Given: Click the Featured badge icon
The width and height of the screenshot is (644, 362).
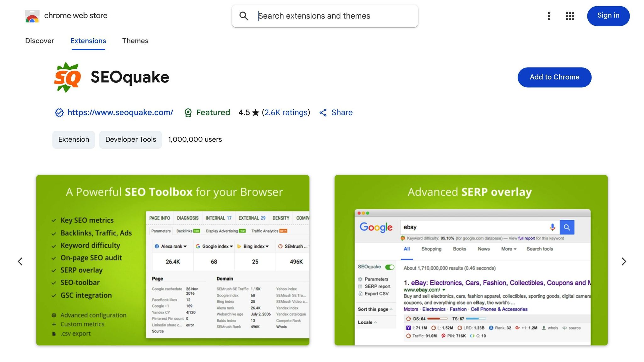Looking at the screenshot, I should tap(188, 112).
